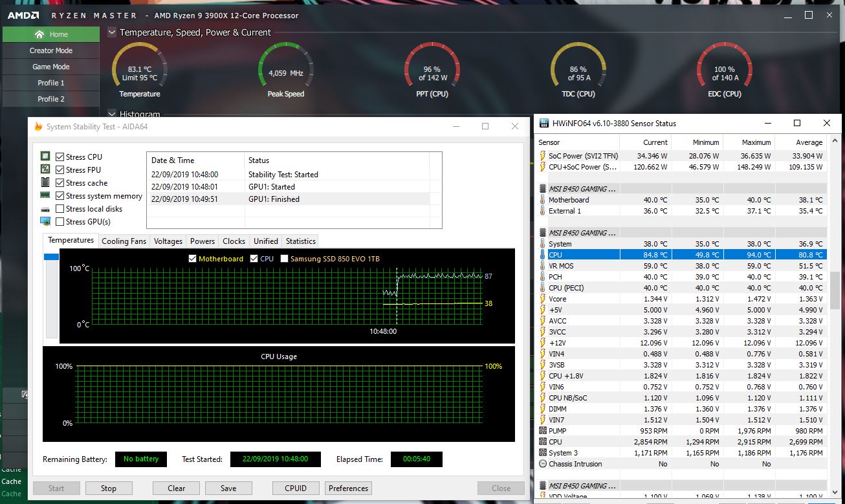845x504 pixels.
Task: Open Profile 1 in Ryzen Master
Action: pyautogui.click(x=51, y=83)
